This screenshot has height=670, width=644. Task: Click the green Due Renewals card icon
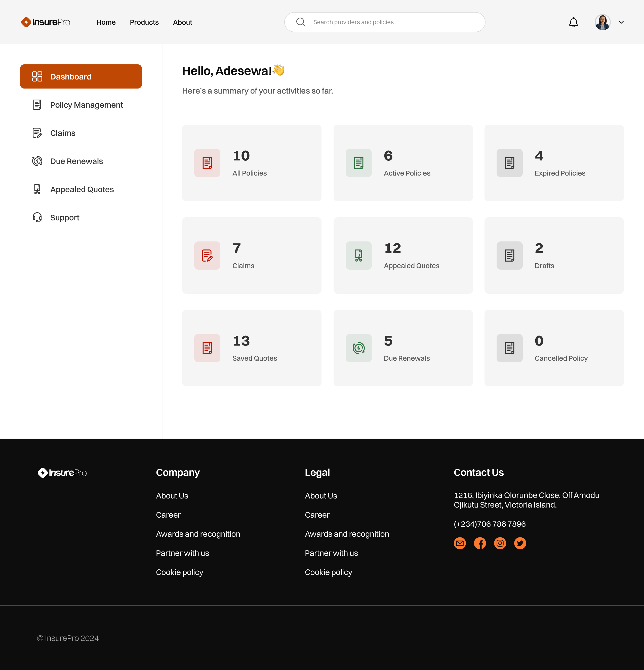[358, 348]
